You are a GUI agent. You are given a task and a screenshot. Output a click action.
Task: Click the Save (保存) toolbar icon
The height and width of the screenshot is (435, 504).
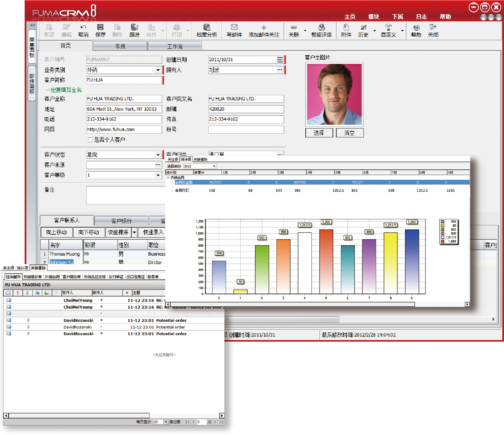(x=100, y=27)
